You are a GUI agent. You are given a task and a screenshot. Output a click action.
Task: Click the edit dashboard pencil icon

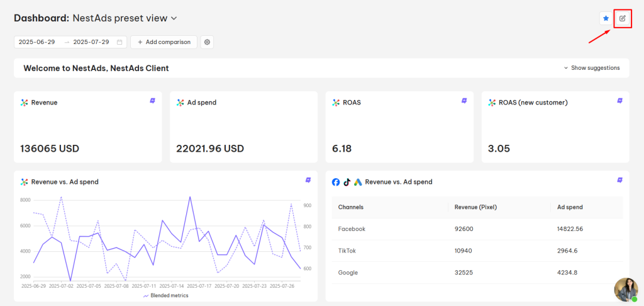(x=623, y=18)
